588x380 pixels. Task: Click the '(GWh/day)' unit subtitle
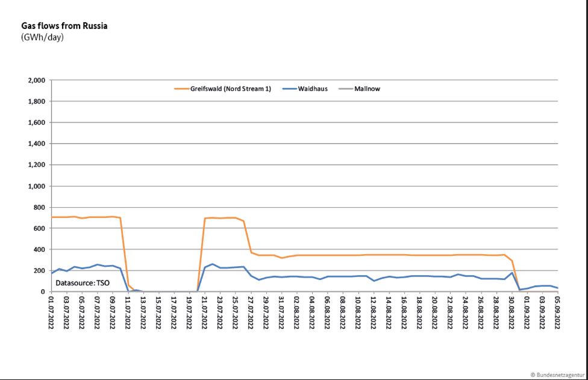point(42,37)
